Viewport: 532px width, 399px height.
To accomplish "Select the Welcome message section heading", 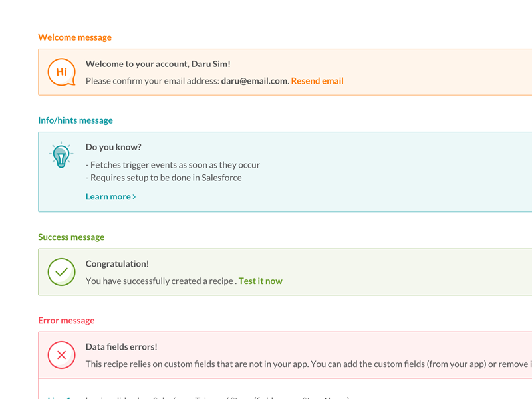I will click(x=74, y=37).
